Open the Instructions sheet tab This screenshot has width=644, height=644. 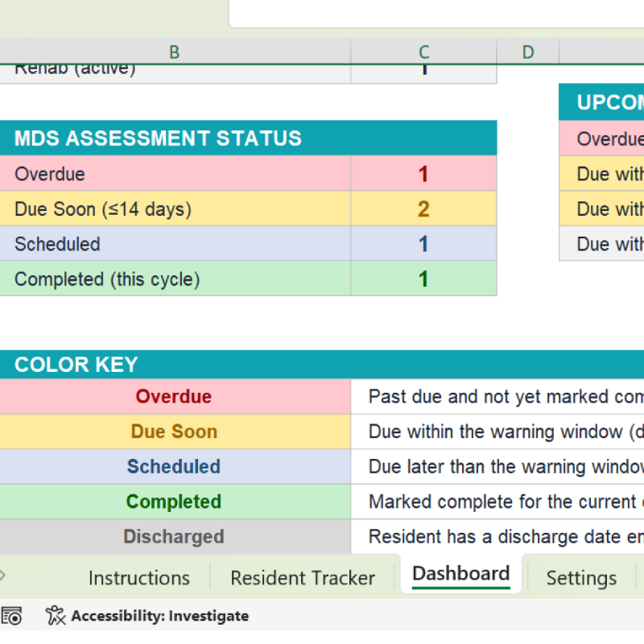pos(138,578)
